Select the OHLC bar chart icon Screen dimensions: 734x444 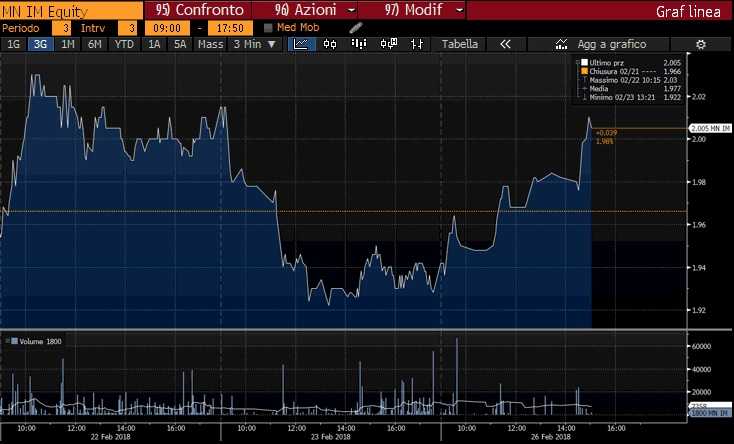coord(417,44)
